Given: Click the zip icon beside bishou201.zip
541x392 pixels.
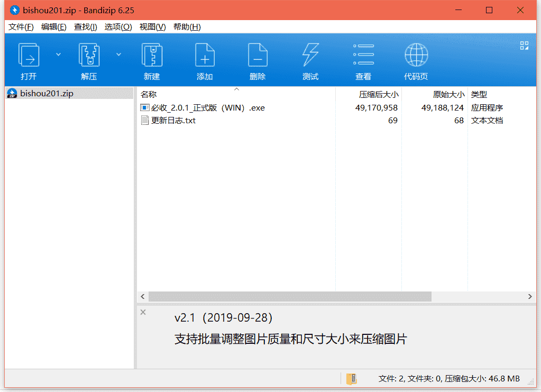Looking at the screenshot, I should [12, 94].
